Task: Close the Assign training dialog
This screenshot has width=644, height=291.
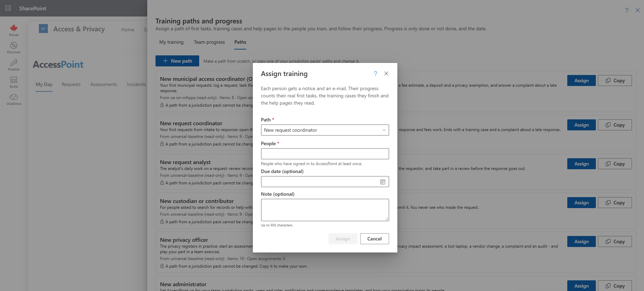Action: tap(386, 74)
